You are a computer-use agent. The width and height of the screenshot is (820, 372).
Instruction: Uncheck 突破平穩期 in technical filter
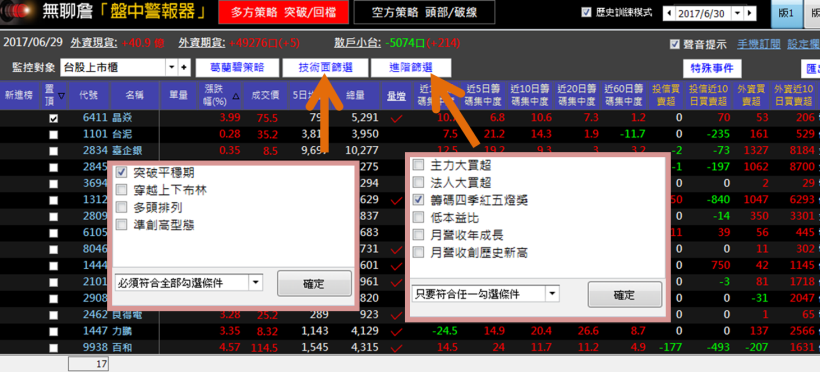(x=121, y=172)
